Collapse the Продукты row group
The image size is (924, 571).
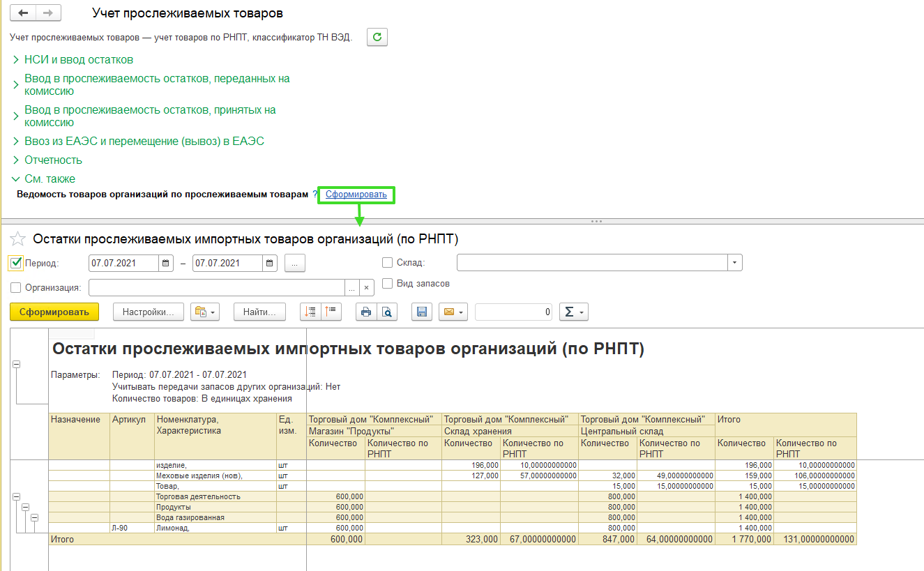(25, 507)
